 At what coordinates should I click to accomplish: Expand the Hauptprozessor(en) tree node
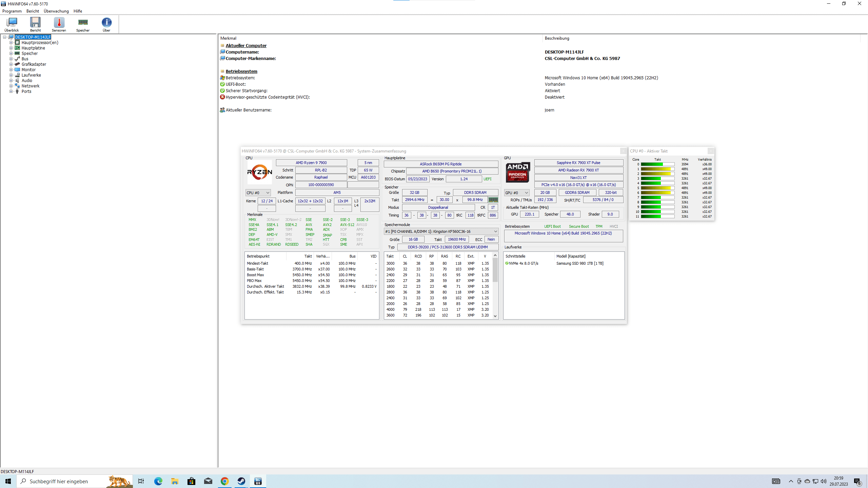tap(11, 42)
